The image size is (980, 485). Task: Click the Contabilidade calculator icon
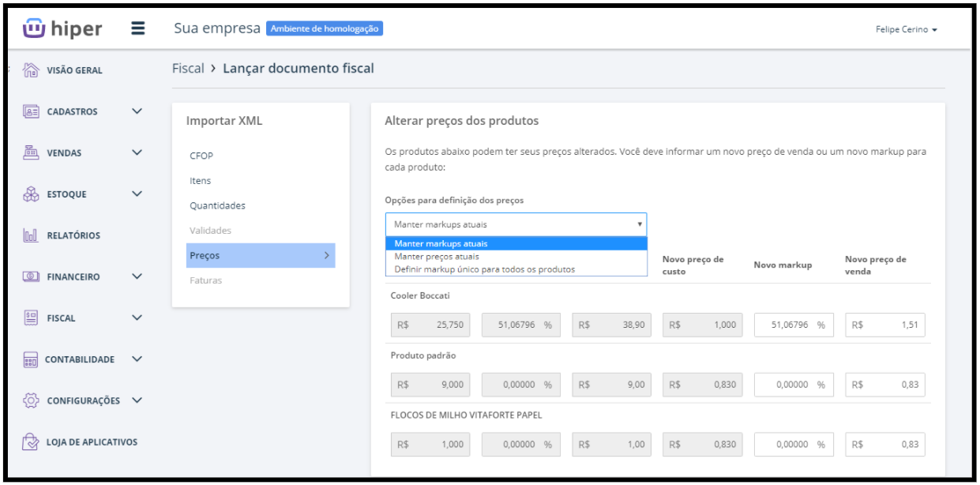pos(31,359)
